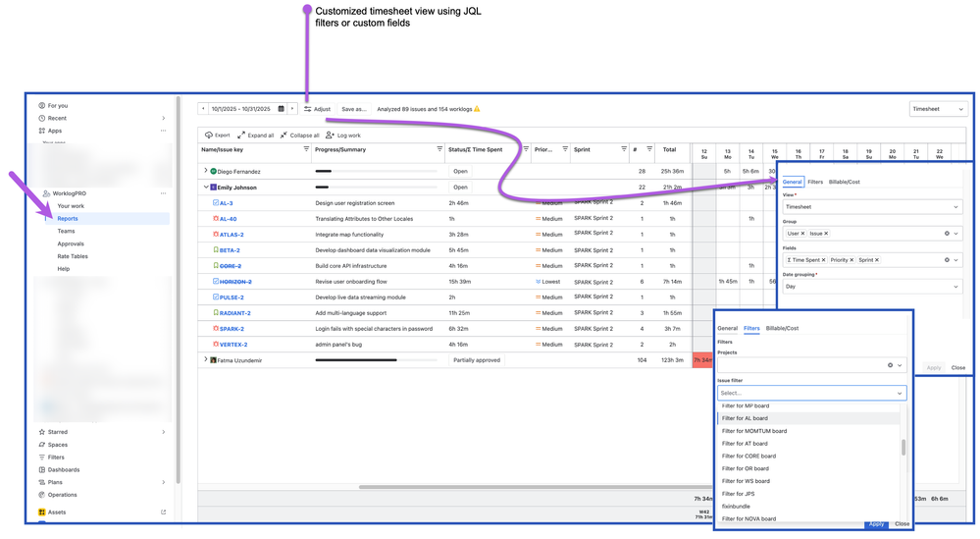Viewport: 980px width, 539px height.
Task: Open issue BETA-2 link
Action: [230, 250]
